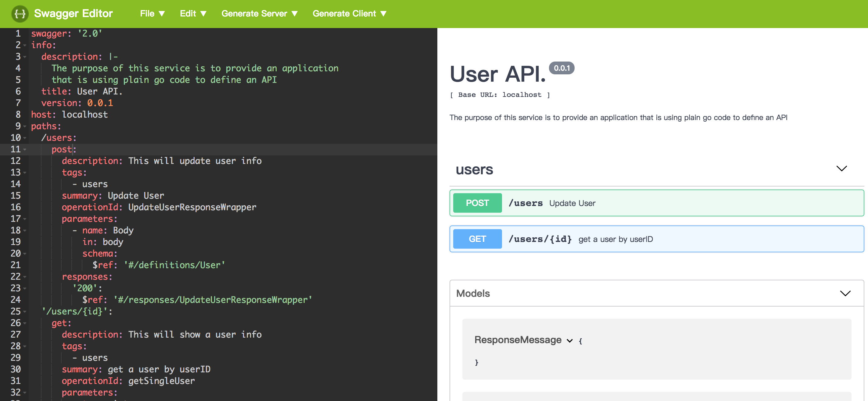
Task: Toggle the ResponseMessage model arrow
Action: click(569, 340)
